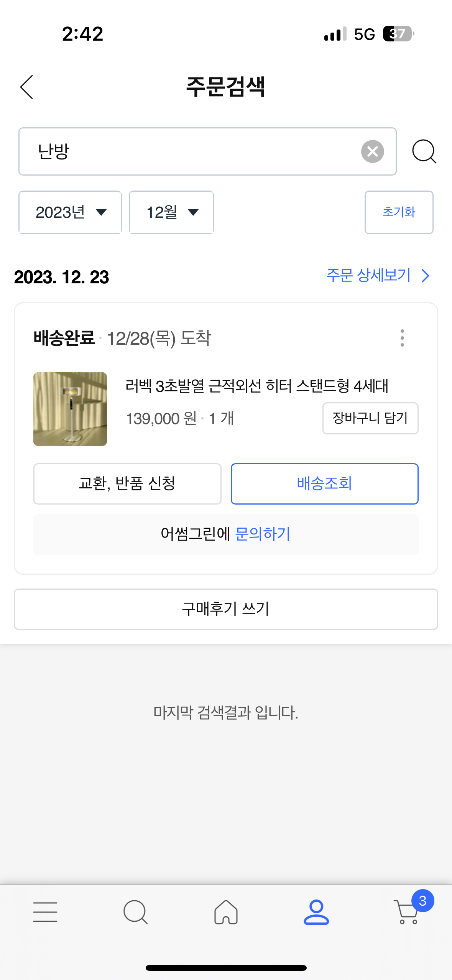
Task: Tap the magnifier icon beside search field
Action: point(424,152)
